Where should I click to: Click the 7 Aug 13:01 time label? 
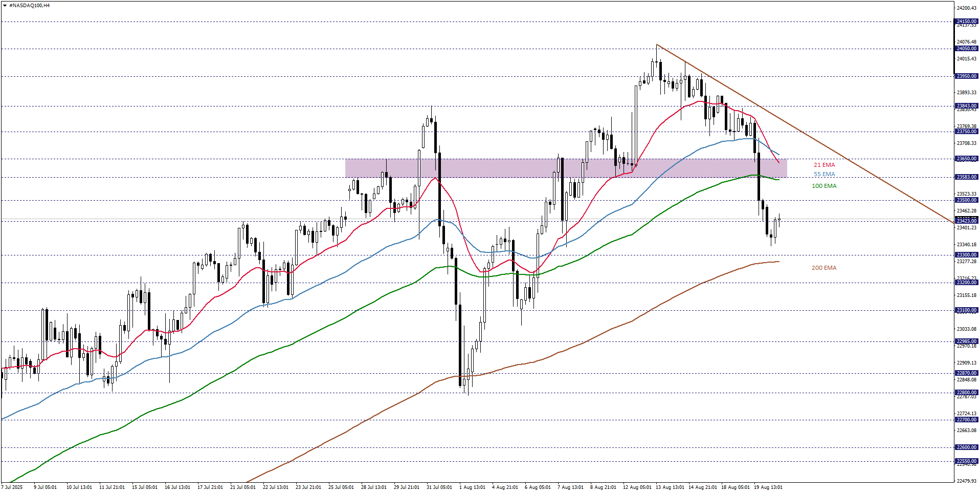pos(570,487)
